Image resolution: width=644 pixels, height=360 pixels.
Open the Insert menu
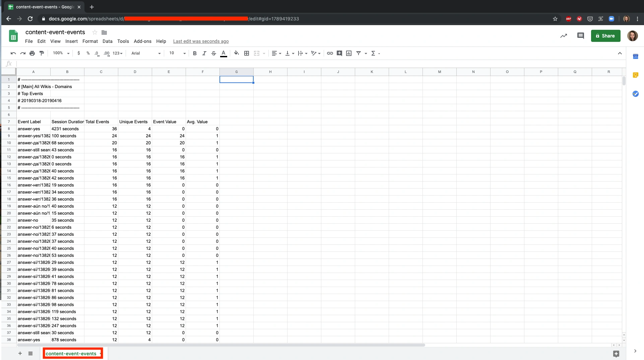(x=71, y=41)
